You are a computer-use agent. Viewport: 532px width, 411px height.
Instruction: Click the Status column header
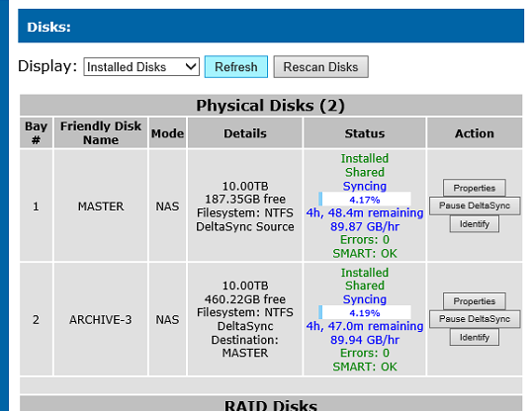[x=365, y=133]
